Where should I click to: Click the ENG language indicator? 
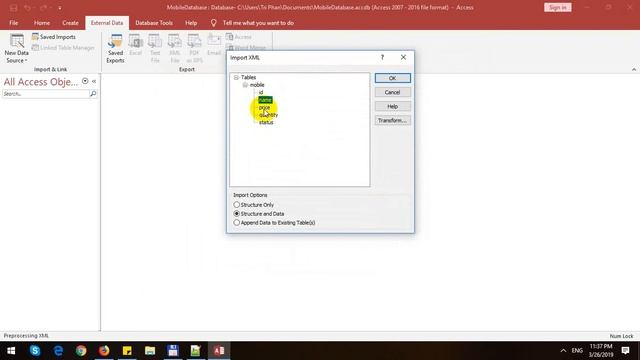577,351
